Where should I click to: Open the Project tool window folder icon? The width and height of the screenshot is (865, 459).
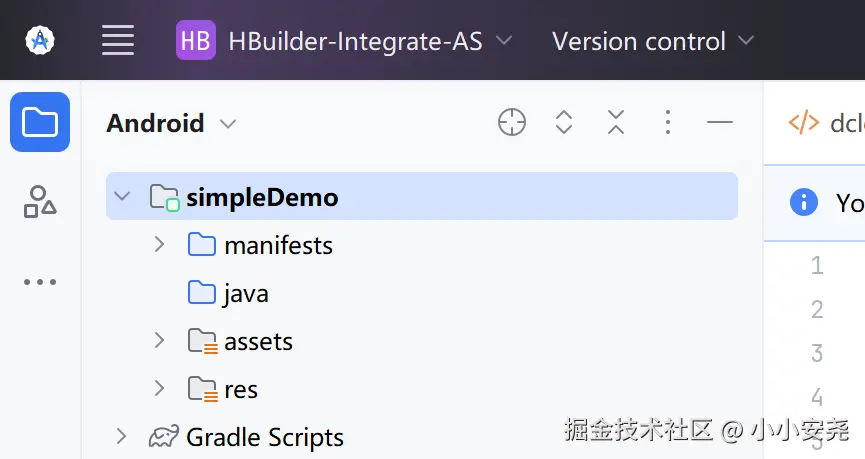[40, 122]
